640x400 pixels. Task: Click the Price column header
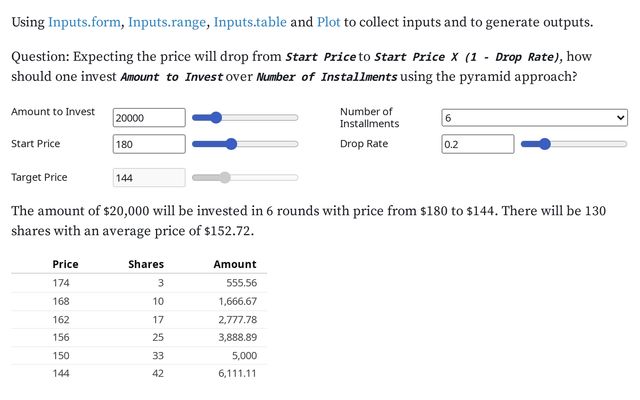click(x=65, y=264)
